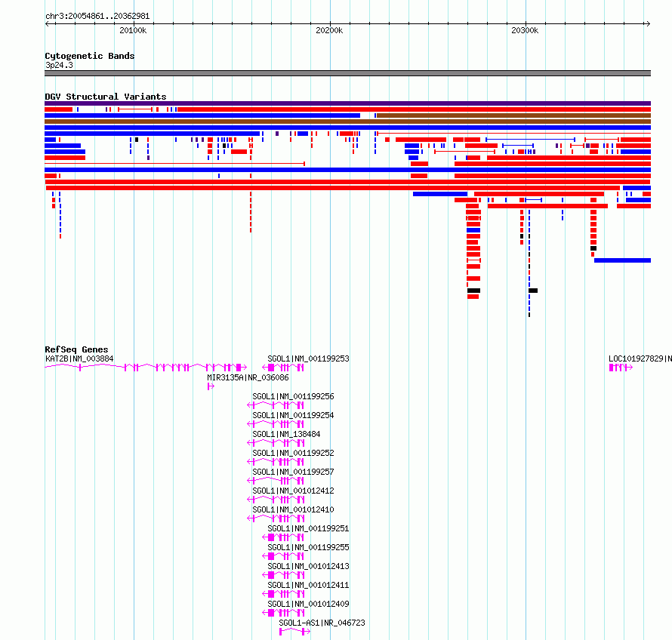Click the LOC101927829 gene label
This screenshot has width=672, height=640.
[640, 358]
